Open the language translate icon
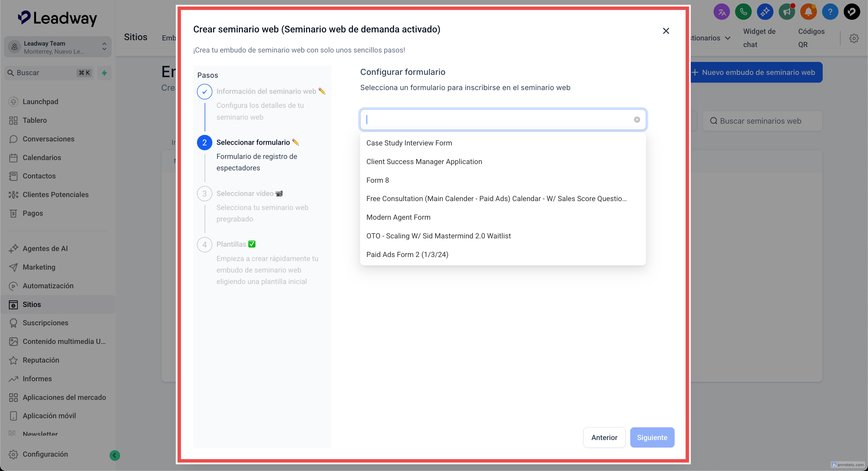868x471 pixels. pos(721,12)
